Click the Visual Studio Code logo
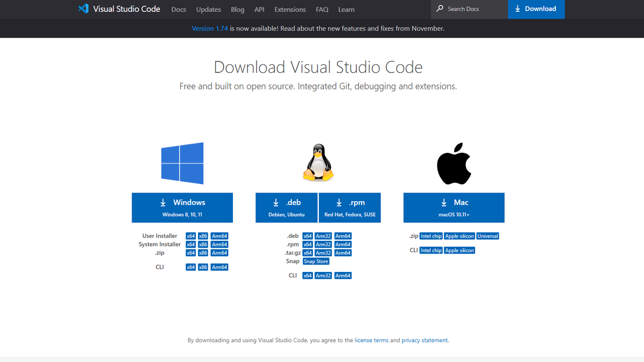 pos(82,9)
